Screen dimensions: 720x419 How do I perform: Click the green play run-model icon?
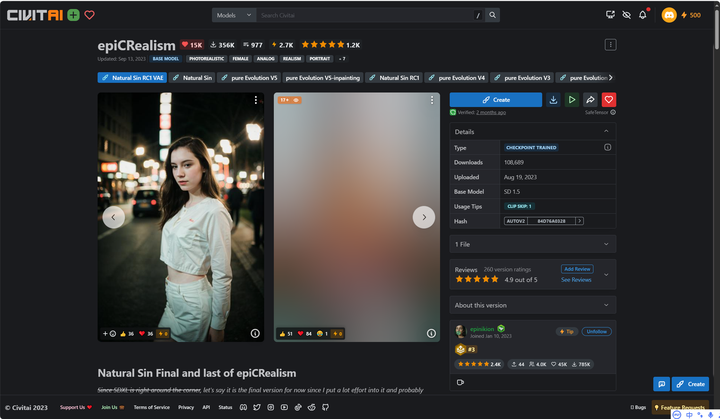click(x=572, y=100)
